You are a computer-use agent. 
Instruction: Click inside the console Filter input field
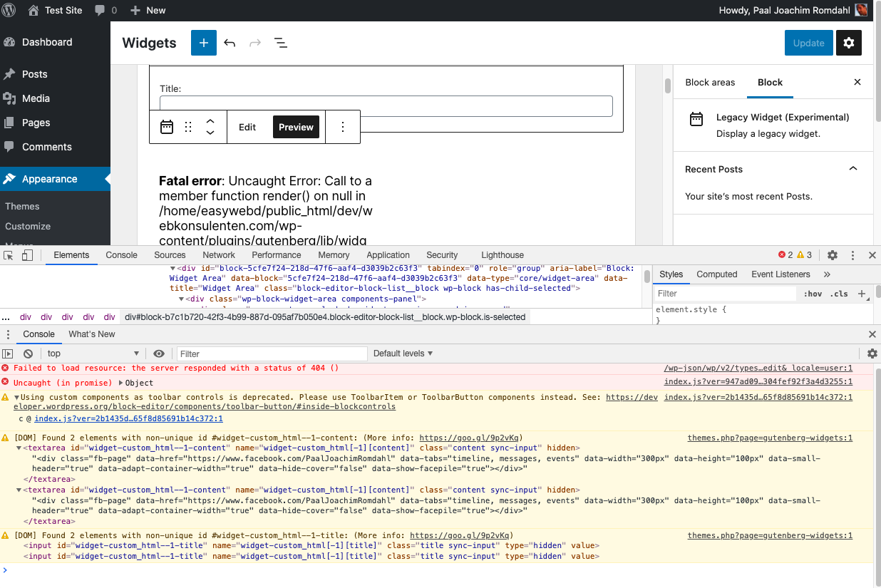[x=271, y=354]
